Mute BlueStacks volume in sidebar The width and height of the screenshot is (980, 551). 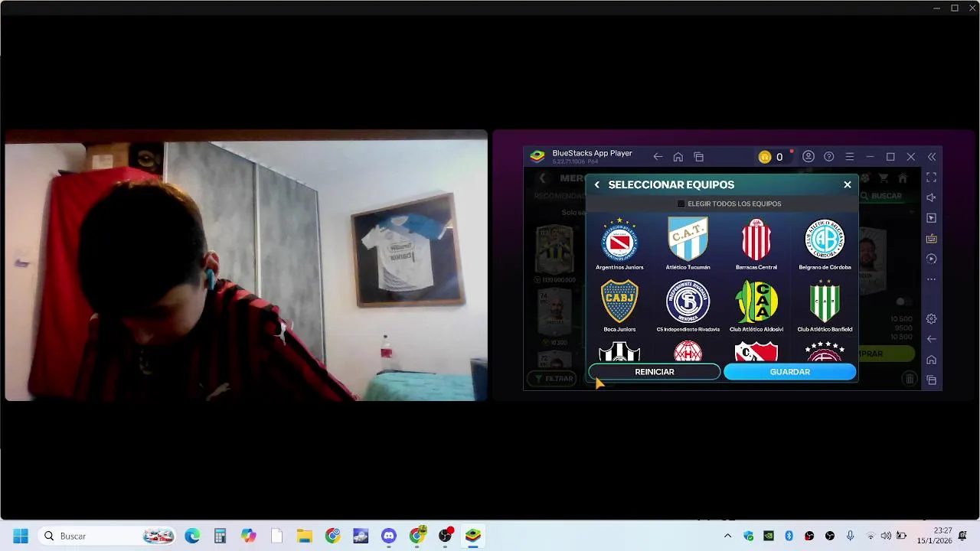931,197
